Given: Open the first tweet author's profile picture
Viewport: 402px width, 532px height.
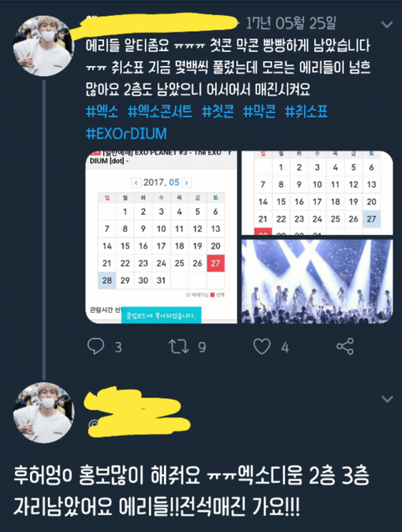Looking at the screenshot, I should tap(44, 46).
